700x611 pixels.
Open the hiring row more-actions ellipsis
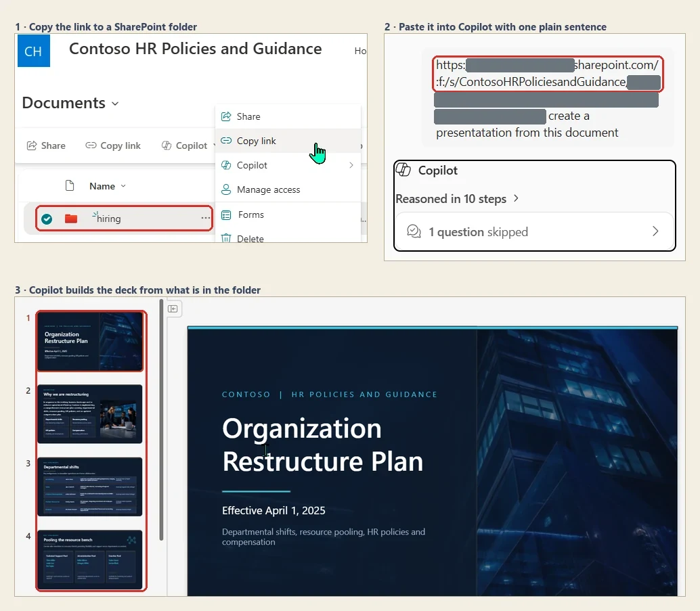point(205,218)
